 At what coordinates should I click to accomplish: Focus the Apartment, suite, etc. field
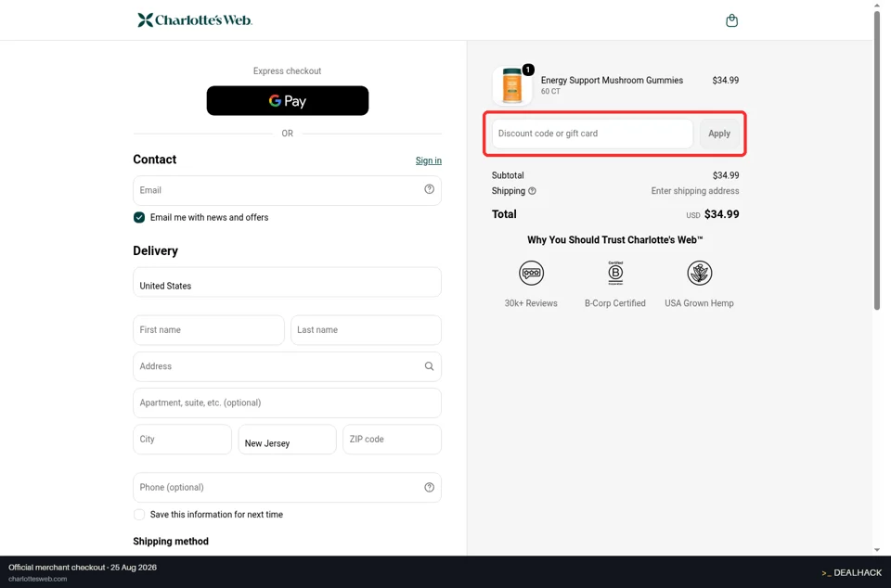point(287,403)
